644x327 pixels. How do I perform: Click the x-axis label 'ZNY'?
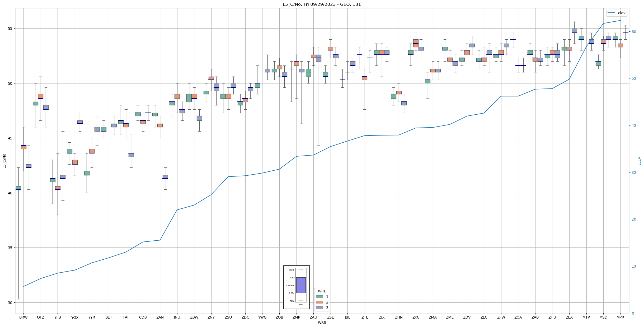coord(211,317)
